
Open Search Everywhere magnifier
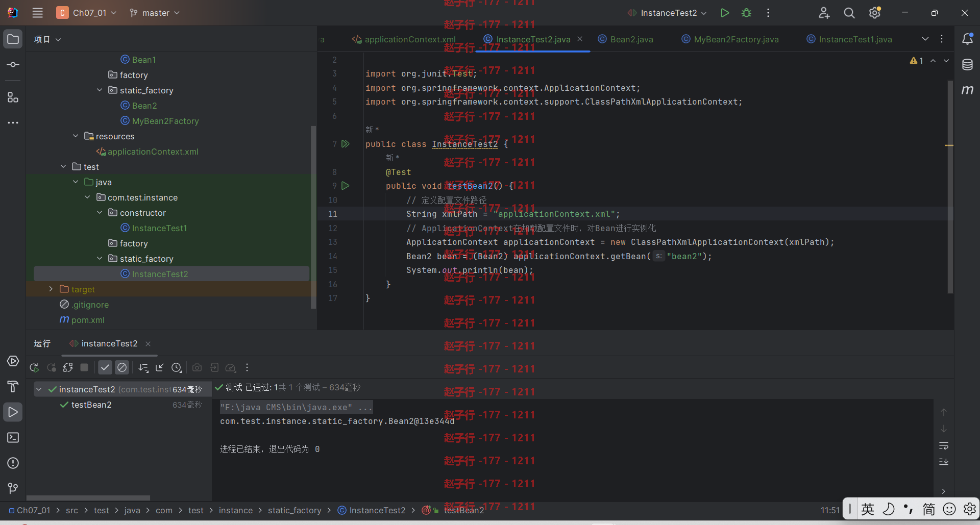849,13
